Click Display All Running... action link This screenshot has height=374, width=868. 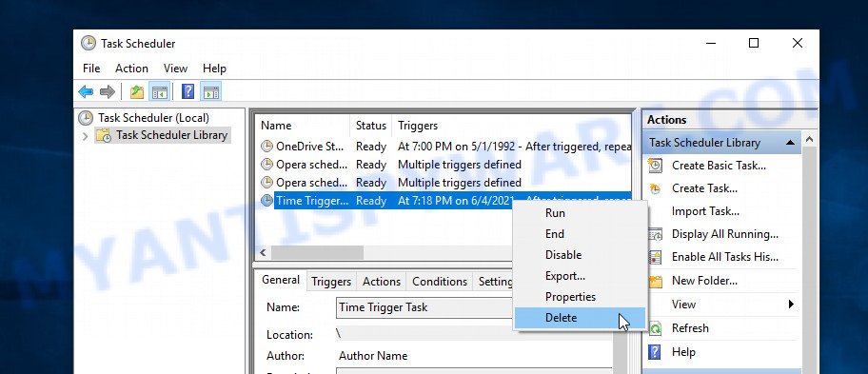(x=725, y=234)
